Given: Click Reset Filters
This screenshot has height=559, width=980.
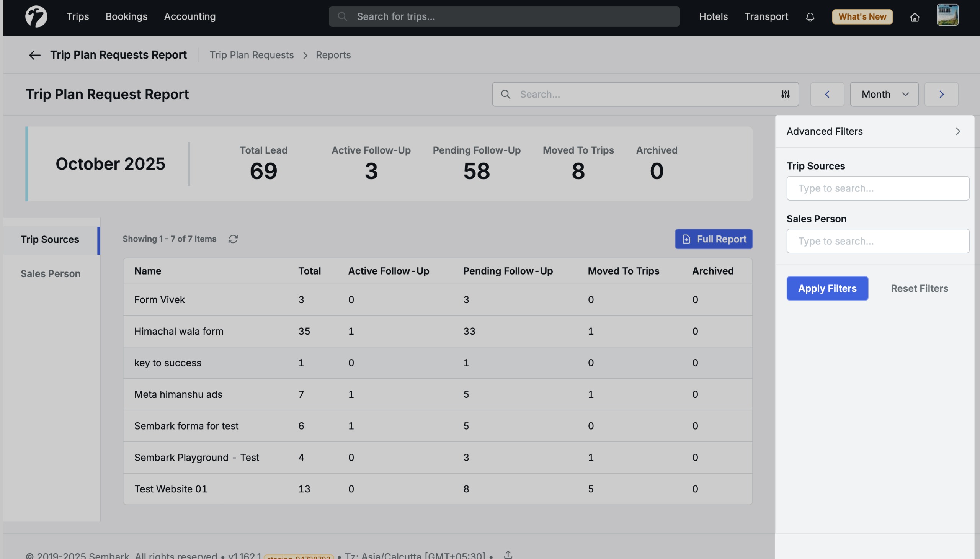Looking at the screenshot, I should point(919,288).
